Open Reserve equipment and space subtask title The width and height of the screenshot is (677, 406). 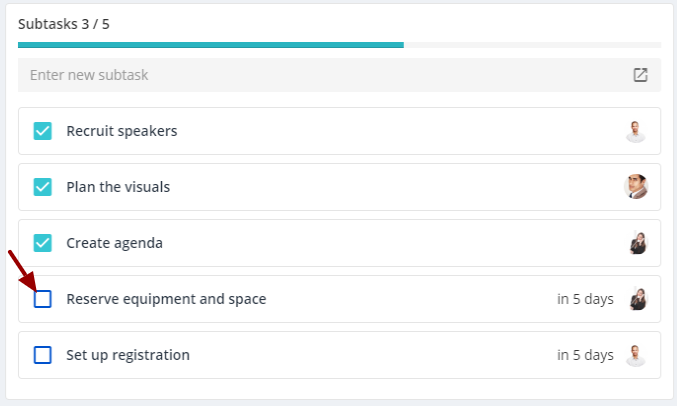click(166, 299)
